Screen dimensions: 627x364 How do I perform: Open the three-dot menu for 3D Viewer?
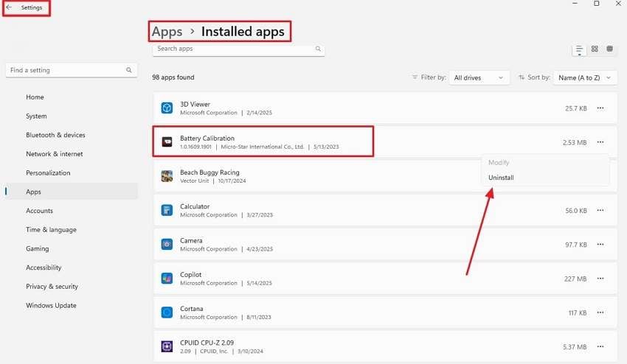[600, 108]
